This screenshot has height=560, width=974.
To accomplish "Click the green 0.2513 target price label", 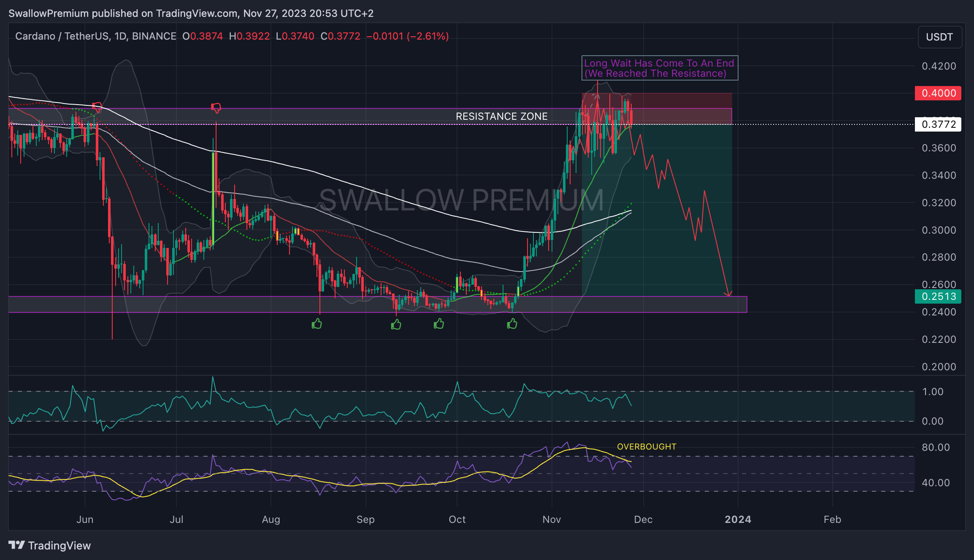I will click(938, 296).
